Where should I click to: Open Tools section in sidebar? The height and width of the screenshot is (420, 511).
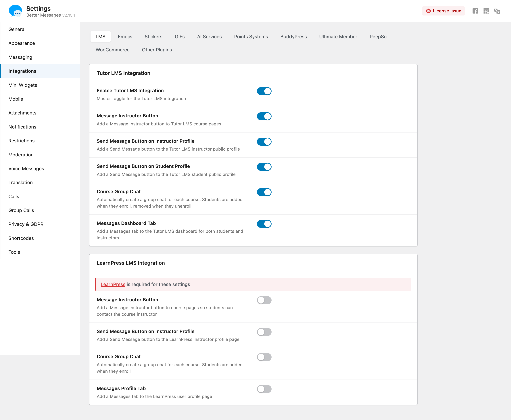pyautogui.click(x=40, y=252)
